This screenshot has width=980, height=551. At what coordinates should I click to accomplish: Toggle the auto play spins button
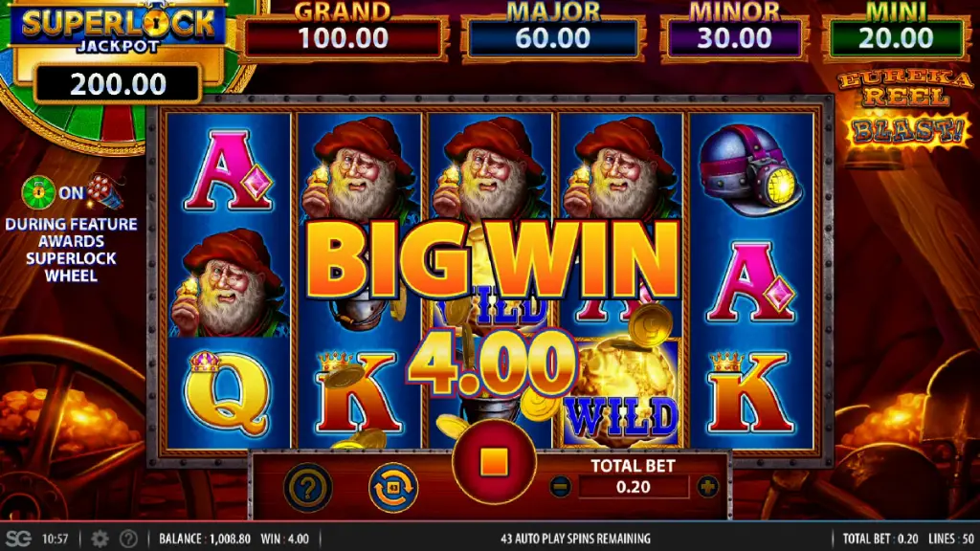tap(393, 487)
